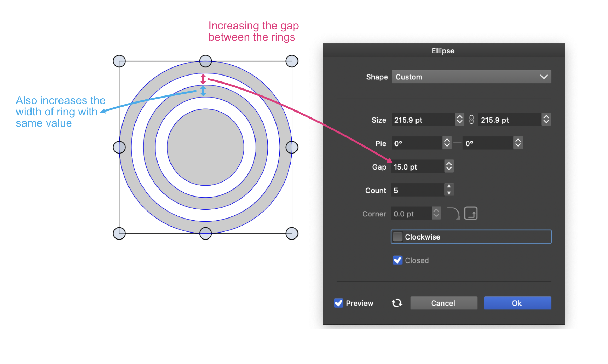Click the bottom-center bounding box handle

click(205, 233)
